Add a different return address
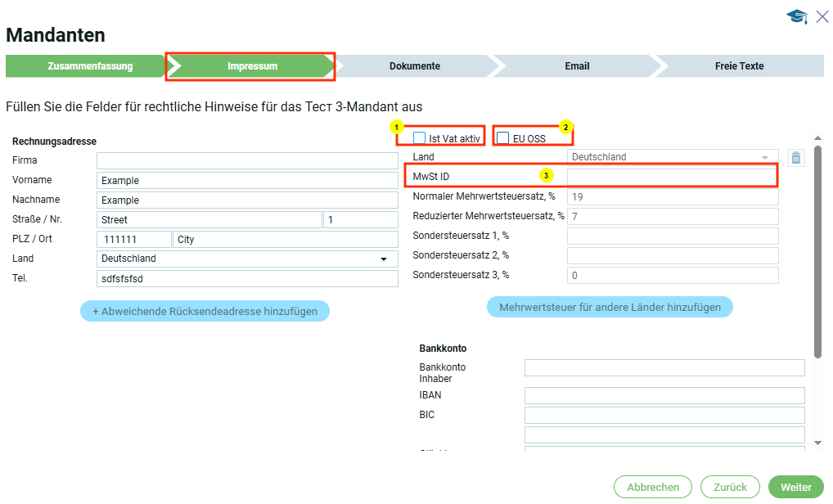The image size is (833, 504). pos(205,311)
